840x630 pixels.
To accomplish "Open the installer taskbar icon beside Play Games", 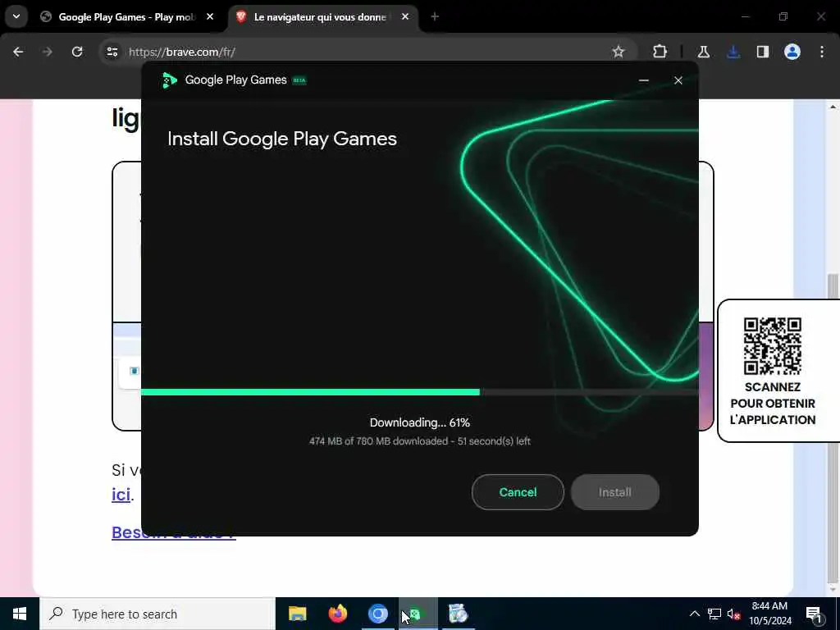I will (x=458, y=614).
